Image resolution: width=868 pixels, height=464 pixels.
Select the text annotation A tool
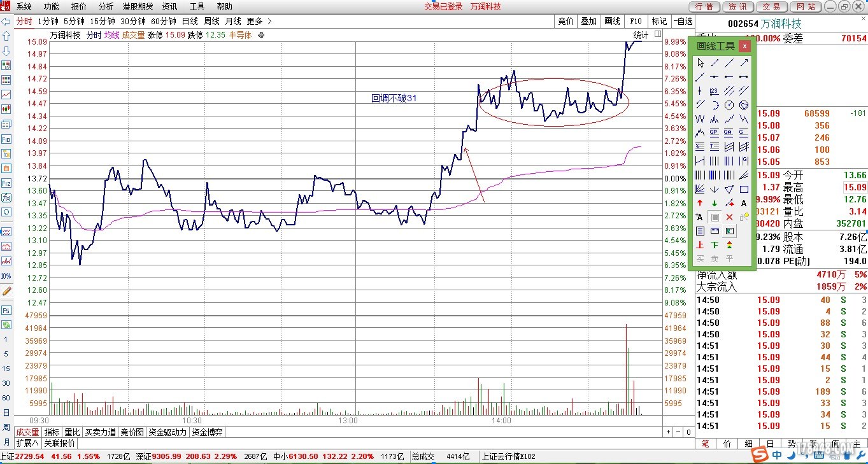(744, 203)
